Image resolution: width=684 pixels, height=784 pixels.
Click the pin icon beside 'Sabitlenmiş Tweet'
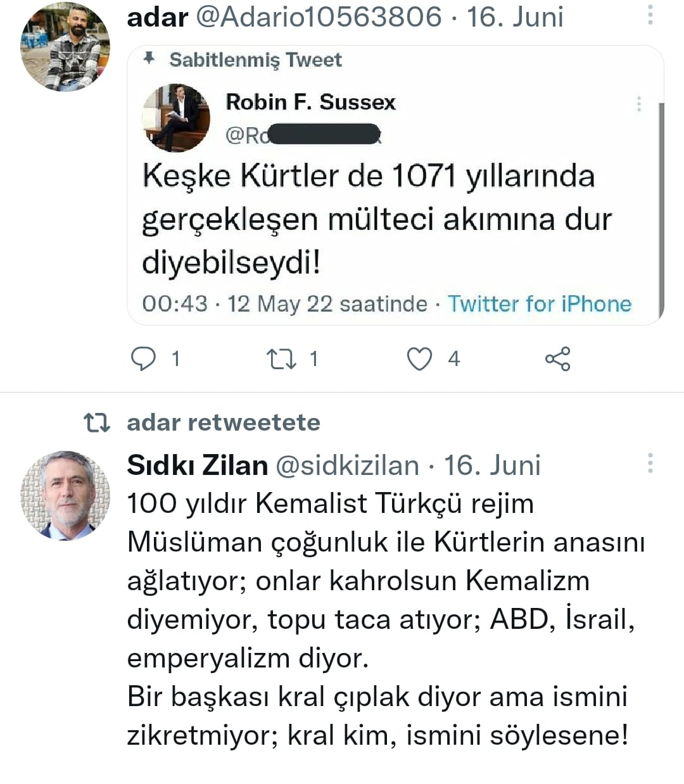(149, 60)
